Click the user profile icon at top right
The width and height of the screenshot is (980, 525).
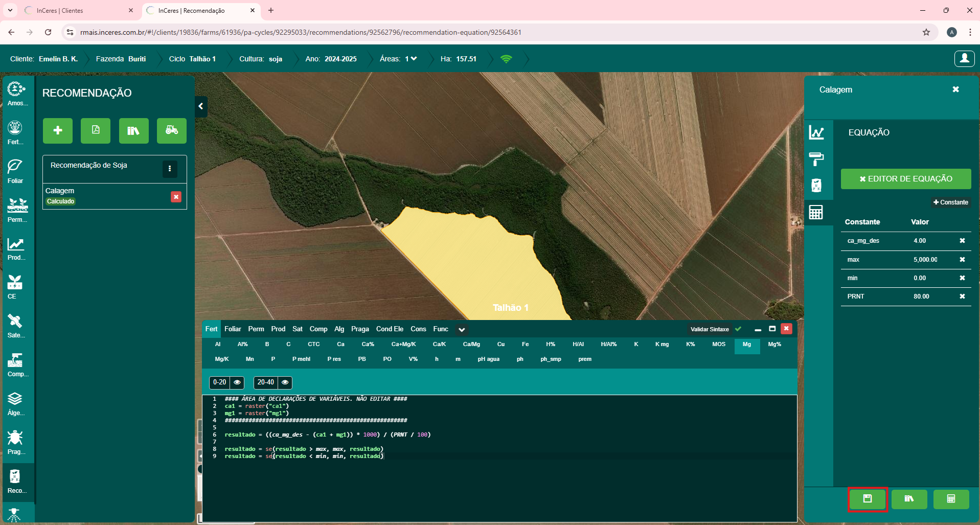point(964,59)
